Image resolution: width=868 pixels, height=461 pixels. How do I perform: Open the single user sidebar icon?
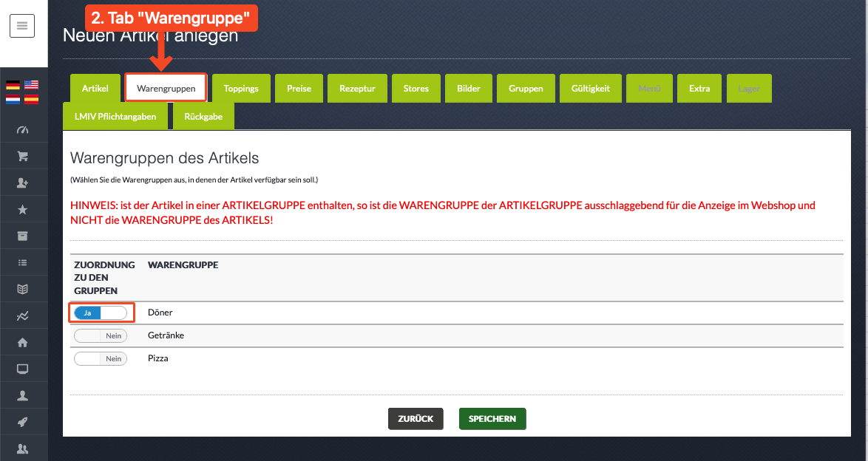[x=23, y=396]
